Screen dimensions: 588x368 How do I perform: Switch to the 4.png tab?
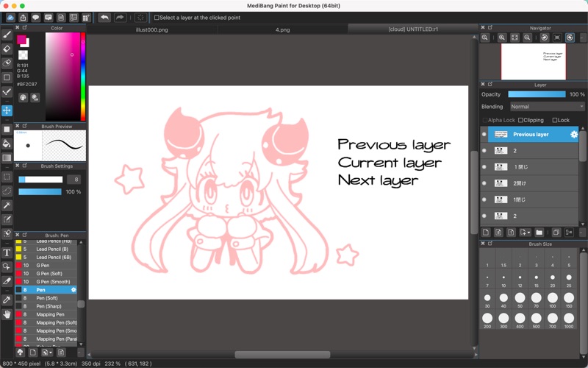282,29
